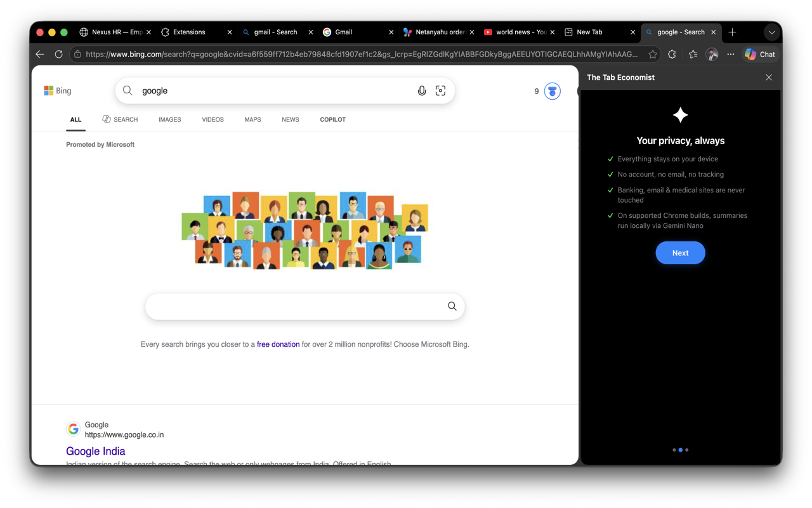Open visual search camera icon

click(x=440, y=91)
